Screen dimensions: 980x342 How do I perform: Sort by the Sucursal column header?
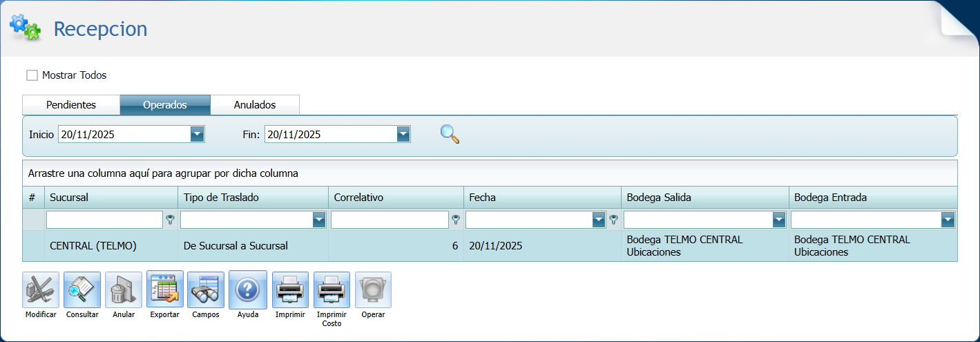(x=111, y=198)
